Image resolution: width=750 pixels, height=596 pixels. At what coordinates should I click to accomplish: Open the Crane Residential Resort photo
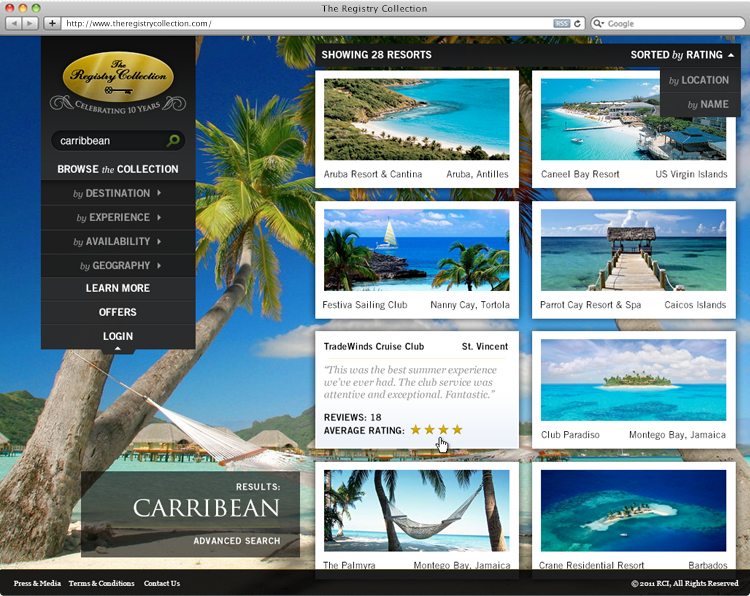click(633, 510)
